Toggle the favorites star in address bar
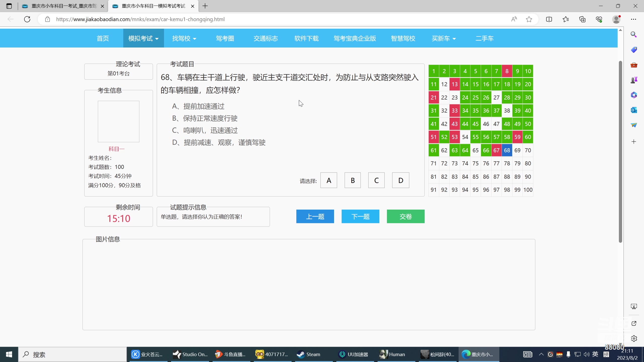This screenshot has width=644, height=362. pos(529,19)
